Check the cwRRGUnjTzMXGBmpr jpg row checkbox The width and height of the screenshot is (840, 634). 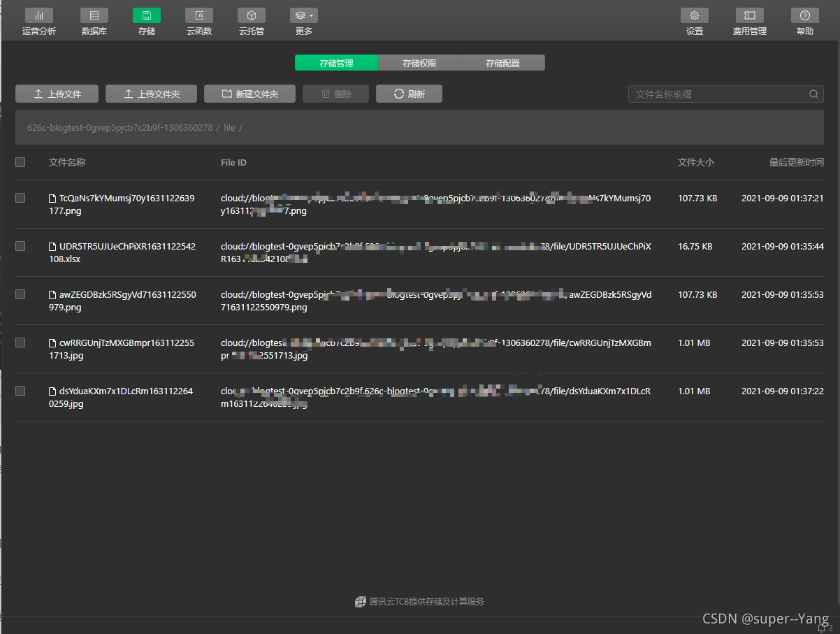[x=20, y=343]
